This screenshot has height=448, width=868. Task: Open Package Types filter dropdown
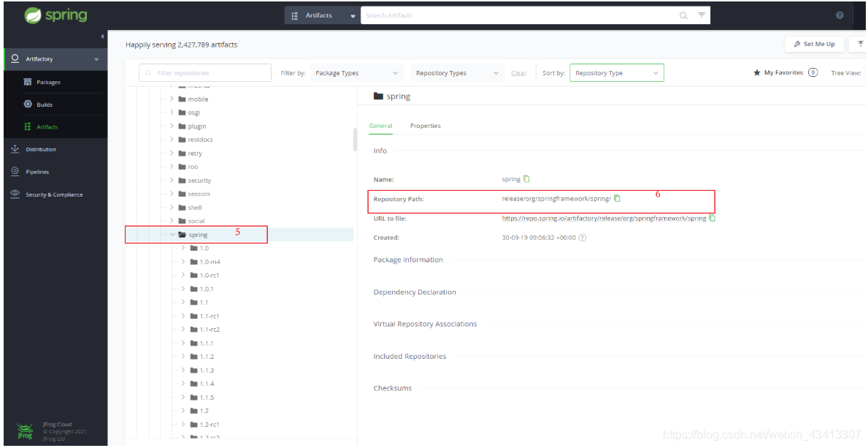[356, 73]
